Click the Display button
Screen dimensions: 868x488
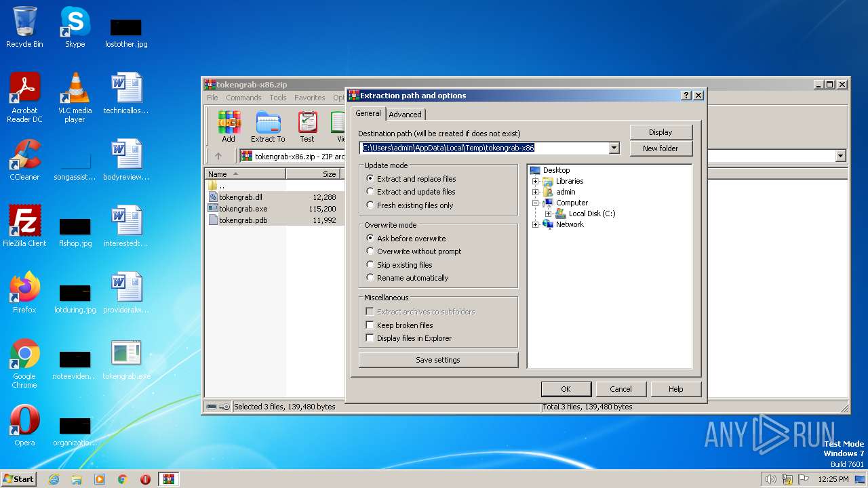point(660,132)
